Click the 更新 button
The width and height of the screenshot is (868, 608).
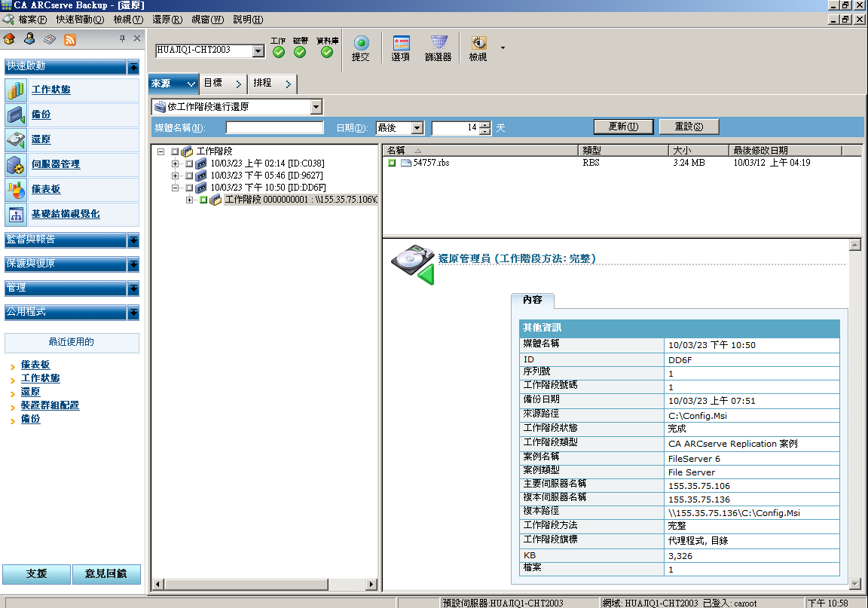coord(622,127)
